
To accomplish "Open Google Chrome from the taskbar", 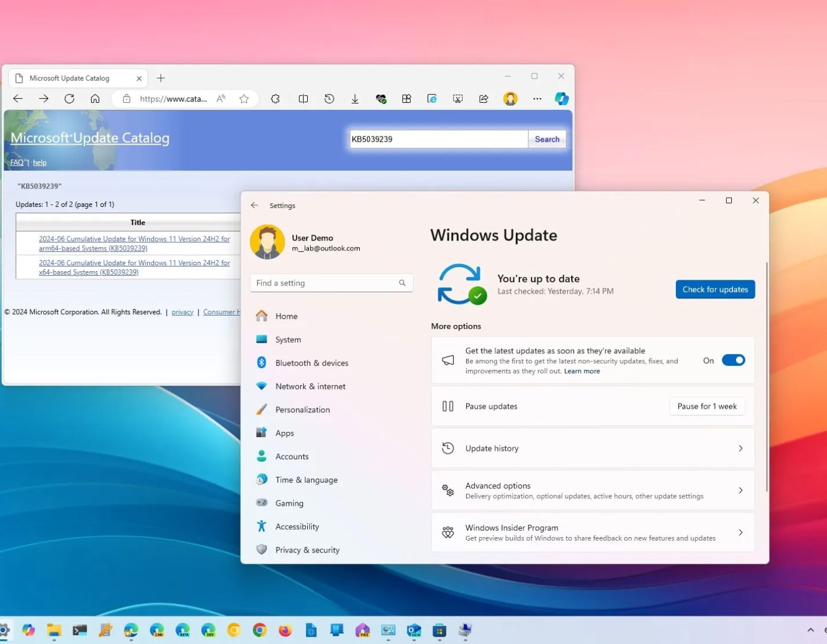I will [x=259, y=630].
